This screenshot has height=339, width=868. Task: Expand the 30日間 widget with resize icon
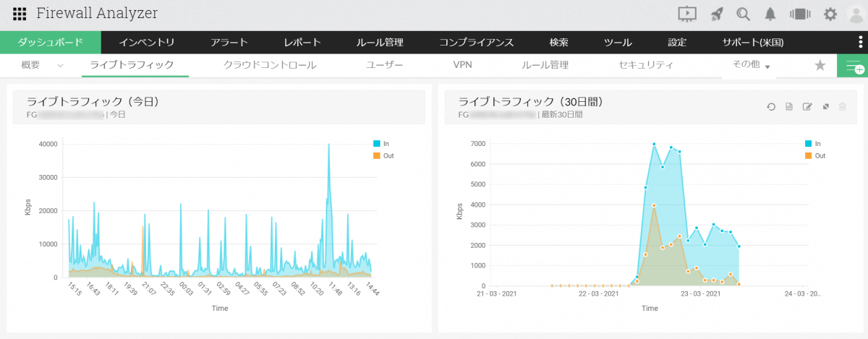coord(825,107)
